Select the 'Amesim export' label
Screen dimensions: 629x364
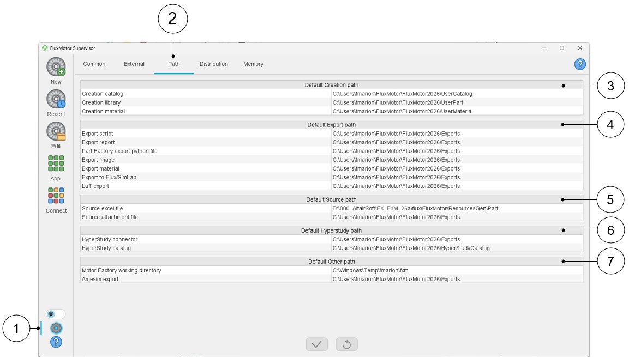[100, 280]
